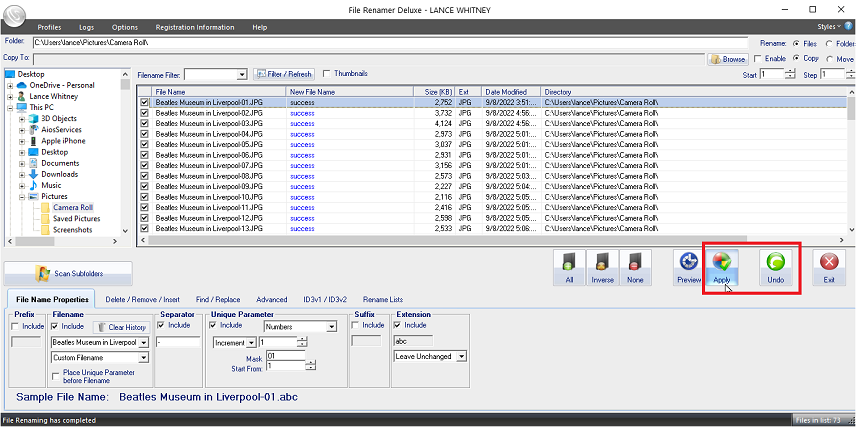Screen dimensions: 856x427
Task: Click the blue help icon beside Styles
Action: click(848, 26)
